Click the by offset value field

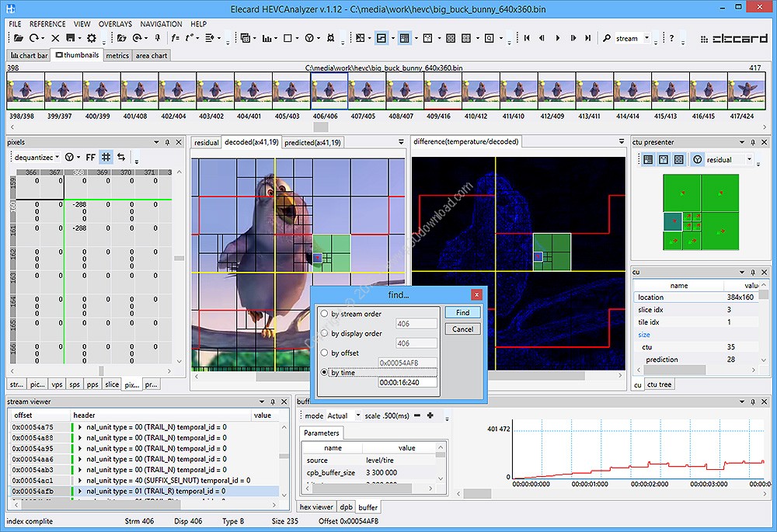pos(407,363)
